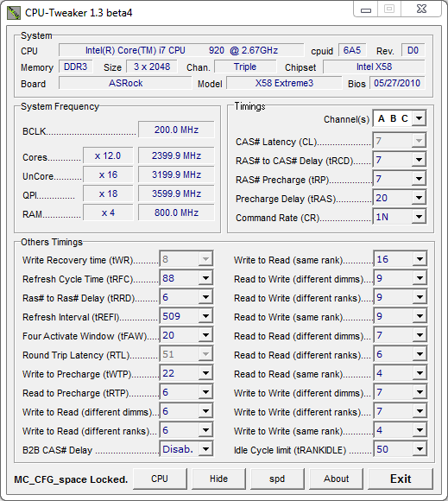This screenshot has width=448, height=501.
Task: Click the Exit button
Action: coord(401,479)
